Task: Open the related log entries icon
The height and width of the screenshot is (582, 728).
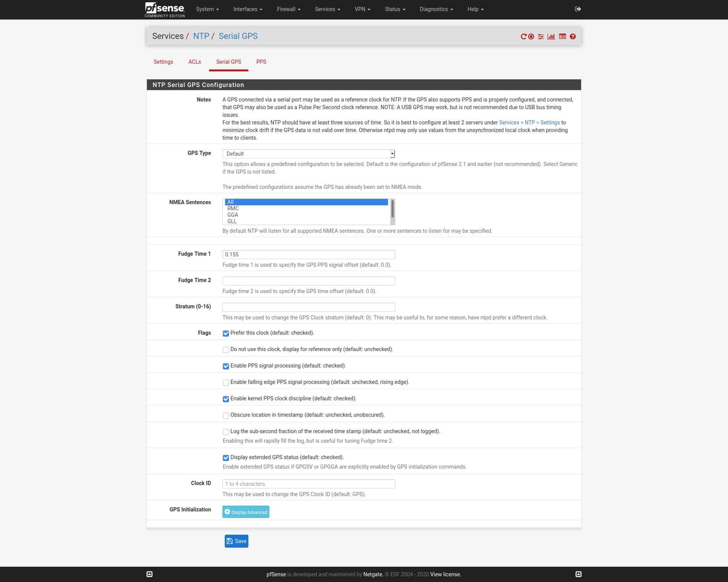Action: 562,37
